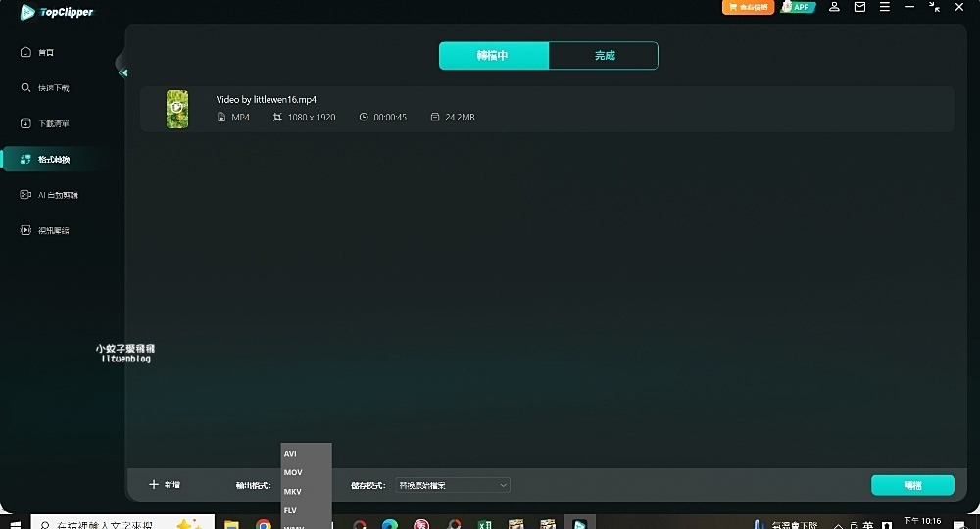Switch to the converting tab

(x=494, y=56)
